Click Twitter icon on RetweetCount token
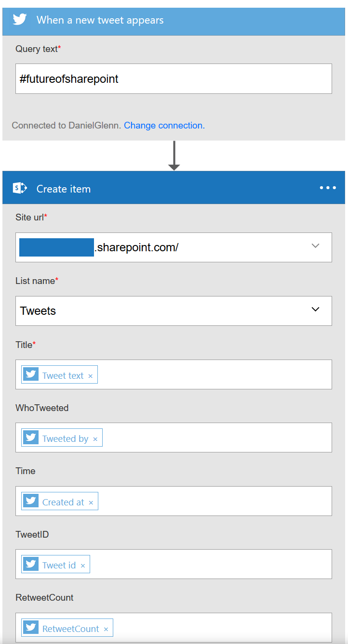The height and width of the screenshot is (644, 348). [31, 628]
